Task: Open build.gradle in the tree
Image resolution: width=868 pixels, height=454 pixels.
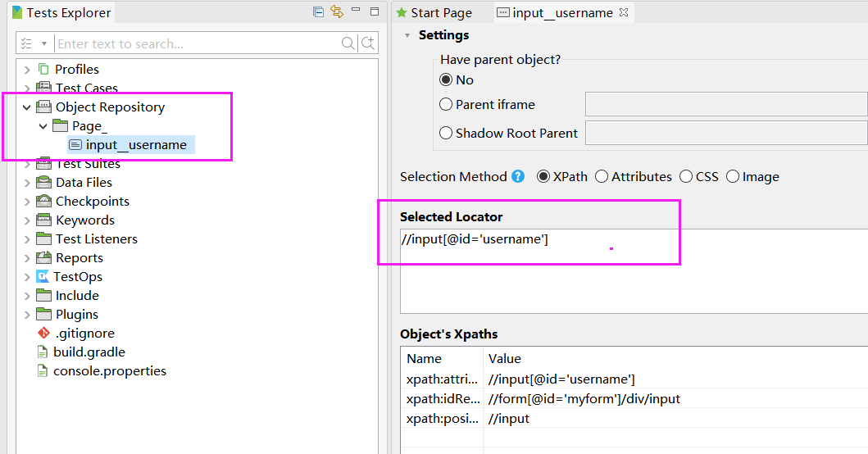Action: click(x=89, y=352)
